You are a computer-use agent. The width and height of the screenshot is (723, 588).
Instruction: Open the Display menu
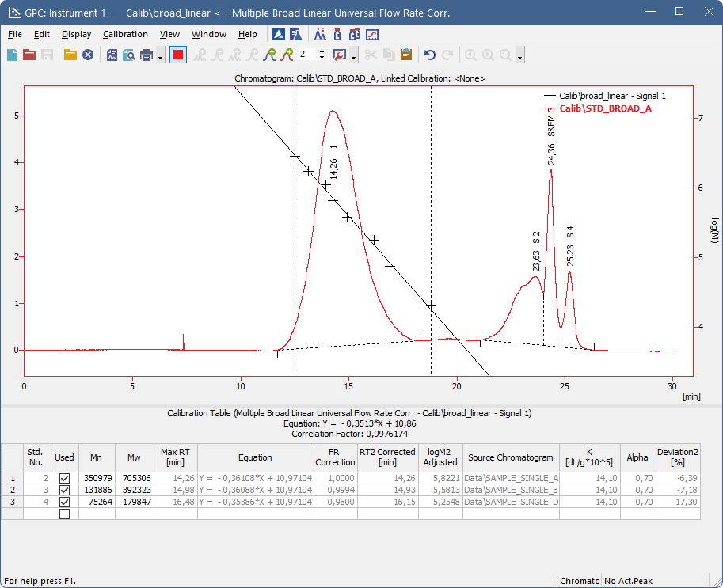pos(76,34)
